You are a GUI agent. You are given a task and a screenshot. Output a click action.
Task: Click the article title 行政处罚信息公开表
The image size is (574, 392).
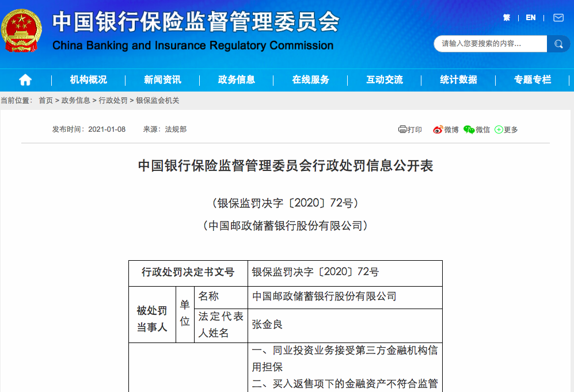285,166
